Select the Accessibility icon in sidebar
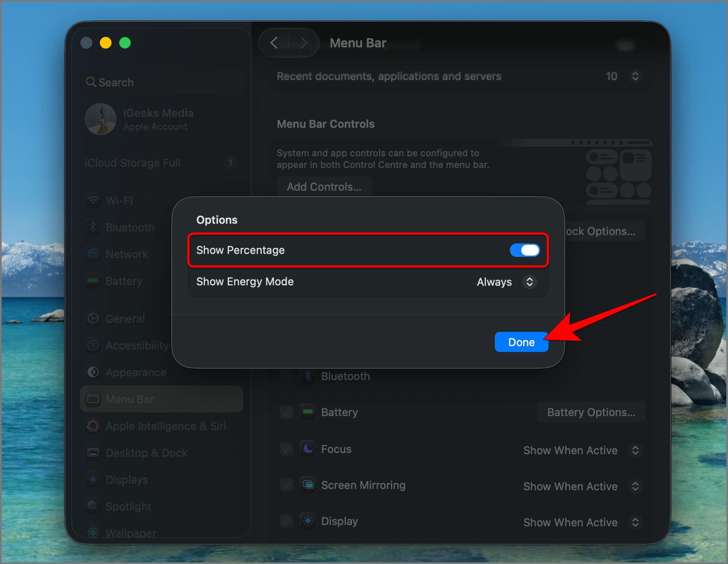Screen dimensions: 728x564 (93, 345)
